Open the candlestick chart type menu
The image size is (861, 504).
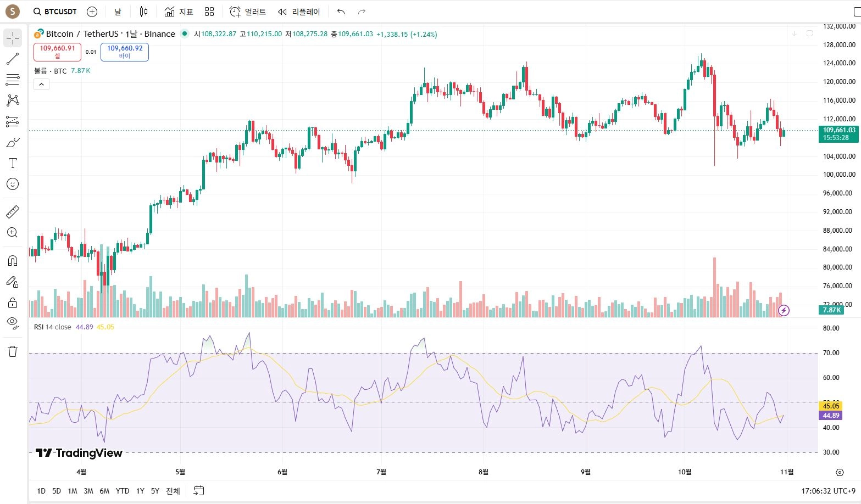click(x=143, y=12)
